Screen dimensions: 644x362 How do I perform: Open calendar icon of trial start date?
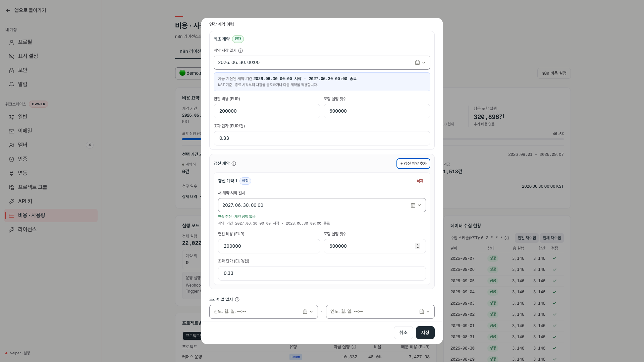point(305,312)
